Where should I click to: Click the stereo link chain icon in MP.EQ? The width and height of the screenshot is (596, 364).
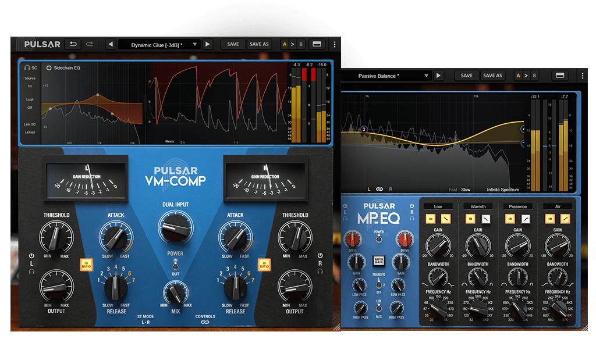coord(378,189)
